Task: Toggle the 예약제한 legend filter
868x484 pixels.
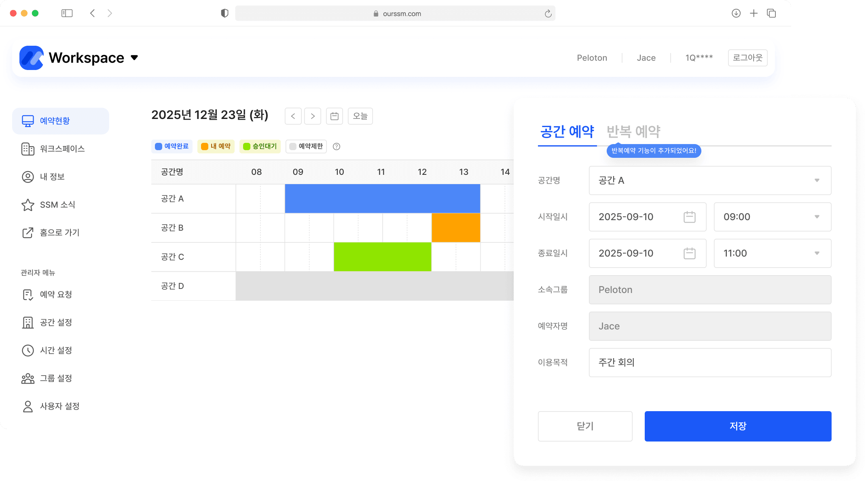Action: click(x=306, y=146)
